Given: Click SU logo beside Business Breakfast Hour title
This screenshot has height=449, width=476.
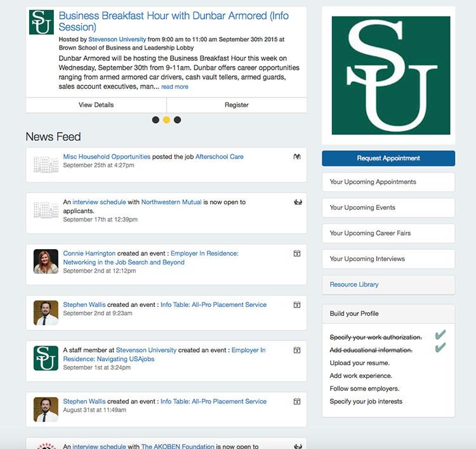Looking at the screenshot, I should (41, 22).
